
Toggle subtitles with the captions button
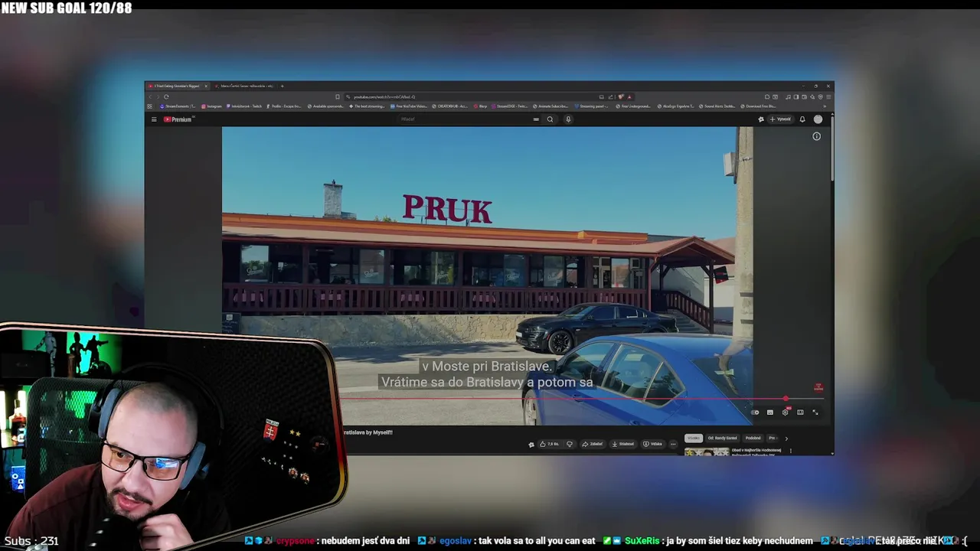pos(770,412)
